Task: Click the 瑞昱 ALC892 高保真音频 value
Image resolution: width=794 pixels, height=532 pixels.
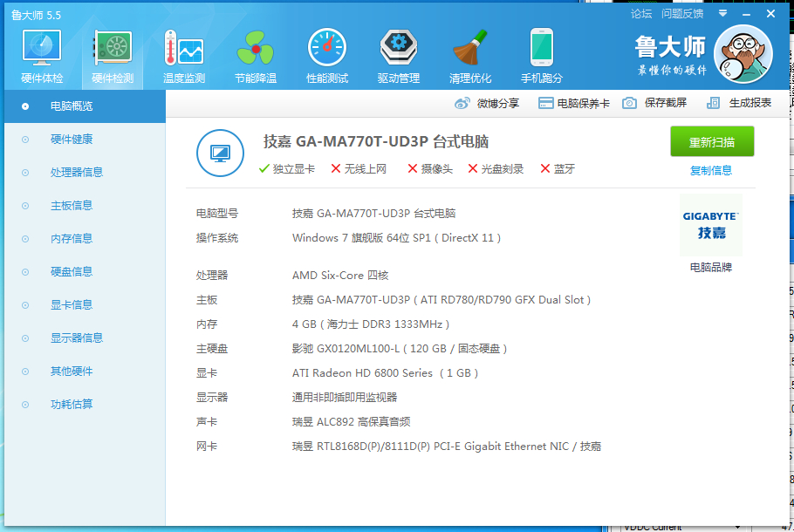Action: pos(352,421)
